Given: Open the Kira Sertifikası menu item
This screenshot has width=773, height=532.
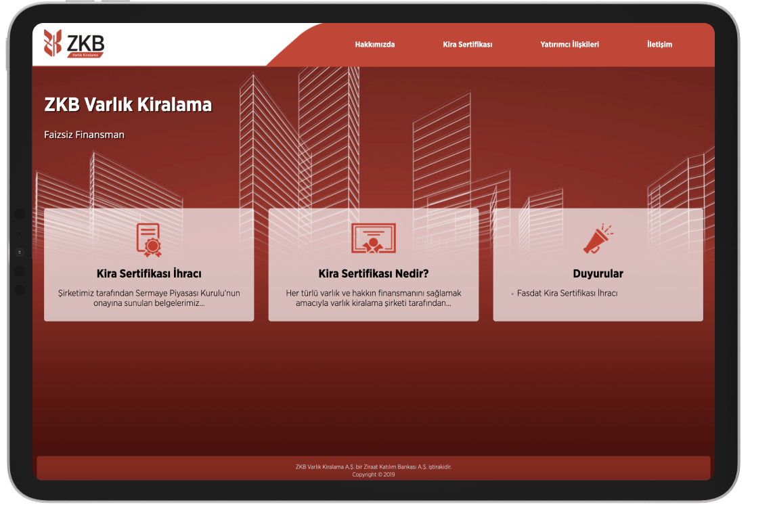Looking at the screenshot, I should coord(467,45).
